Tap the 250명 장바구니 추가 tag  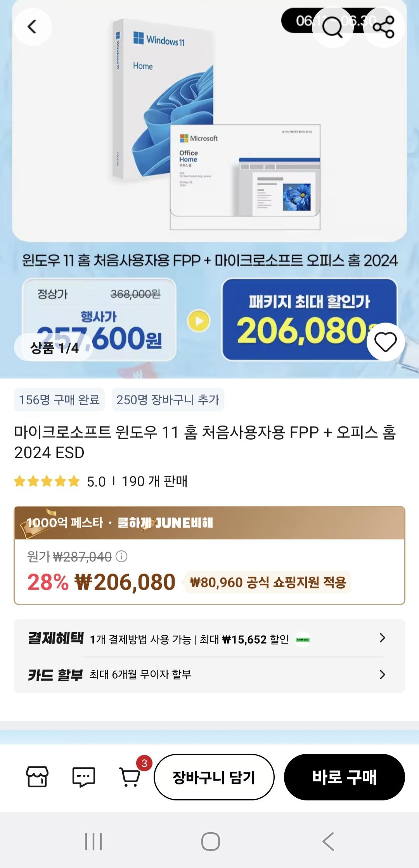pyautogui.click(x=168, y=400)
